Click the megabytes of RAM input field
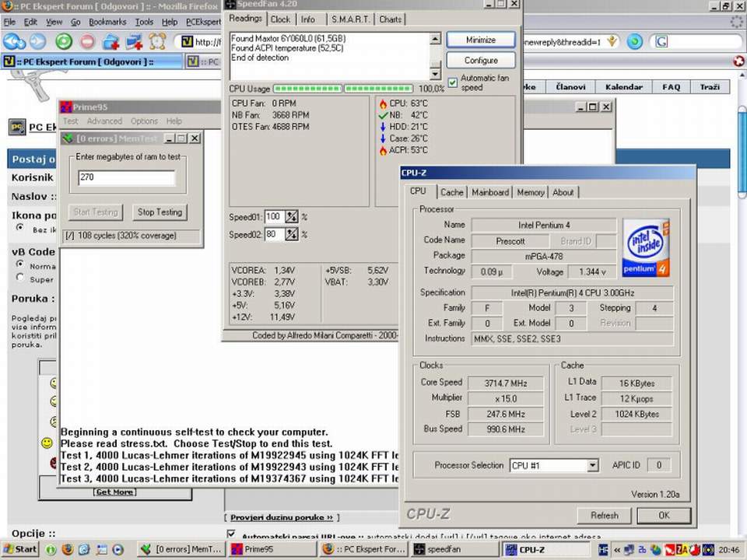Screen dimensions: 747x560 pos(126,177)
